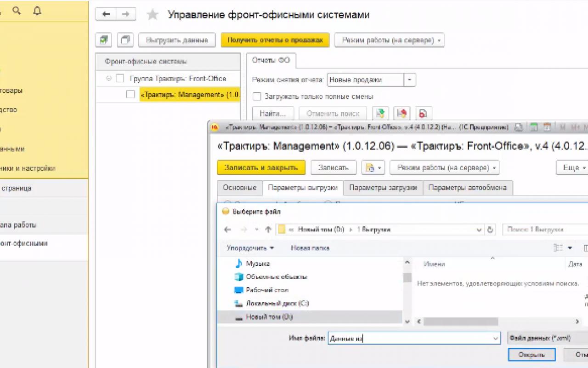Open the document-report icon dropdown next to Записать

[373, 167]
